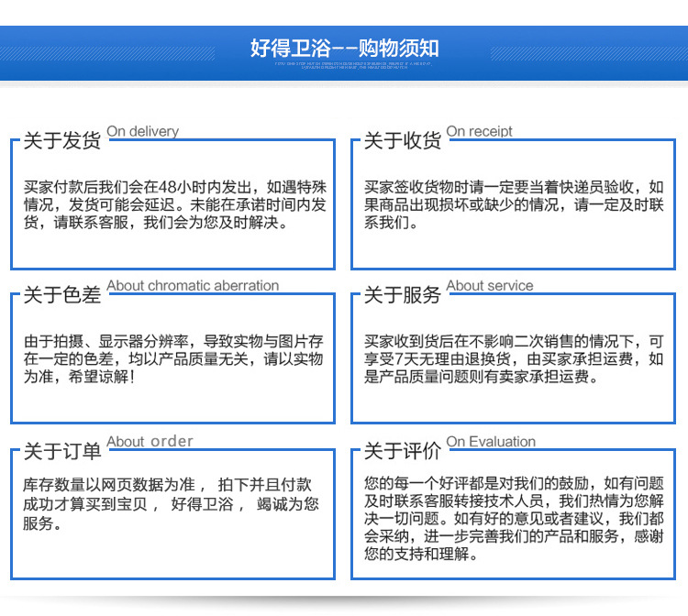Click the line 为准，希望谅解！
The width and height of the screenshot is (688, 616).
tap(79, 376)
